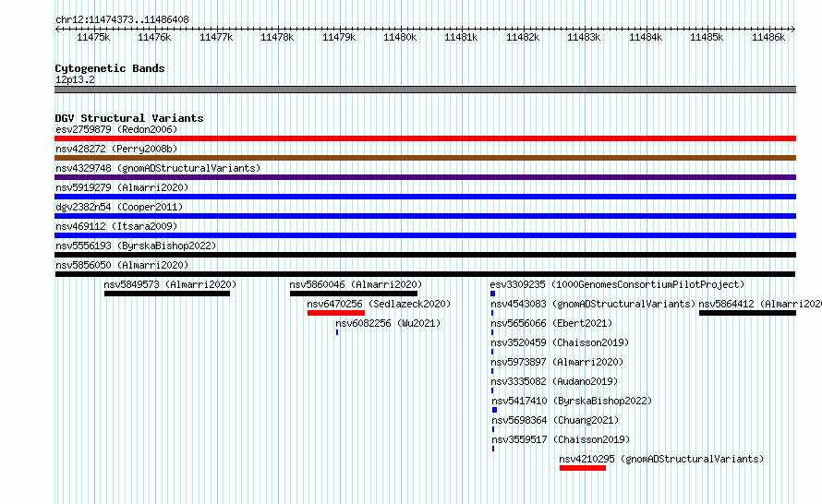Click nsv6082256 (Wu2021) label

pos(388,323)
